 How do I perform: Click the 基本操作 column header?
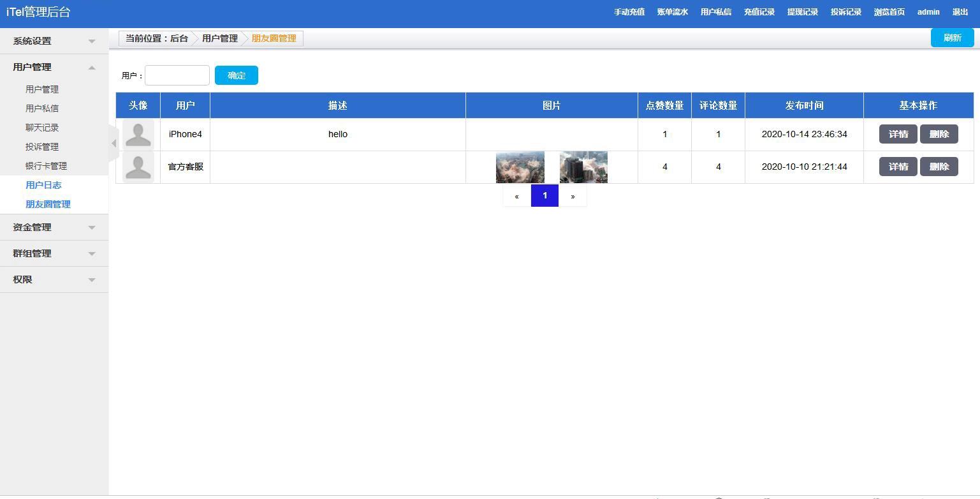click(x=918, y=105)
